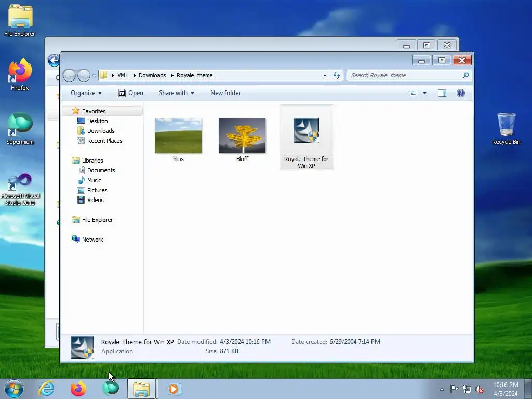Select File Explorer in the navigation pane
Screen dimensions: 532x399
97,220
